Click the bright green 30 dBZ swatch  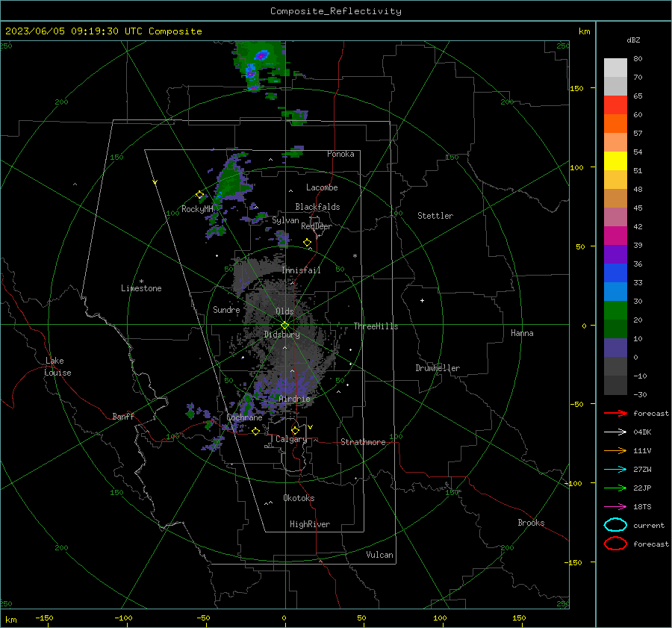(x=615, y=310)
